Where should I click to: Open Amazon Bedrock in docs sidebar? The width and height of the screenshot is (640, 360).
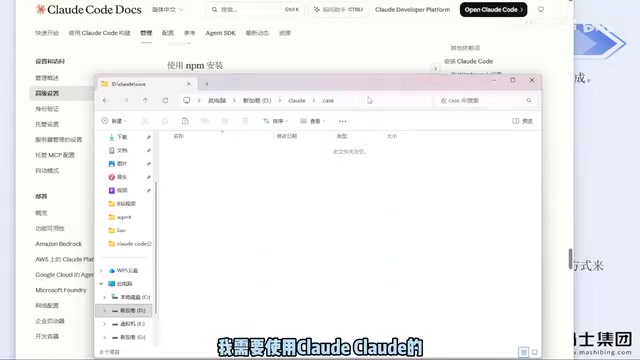[59, 244]
